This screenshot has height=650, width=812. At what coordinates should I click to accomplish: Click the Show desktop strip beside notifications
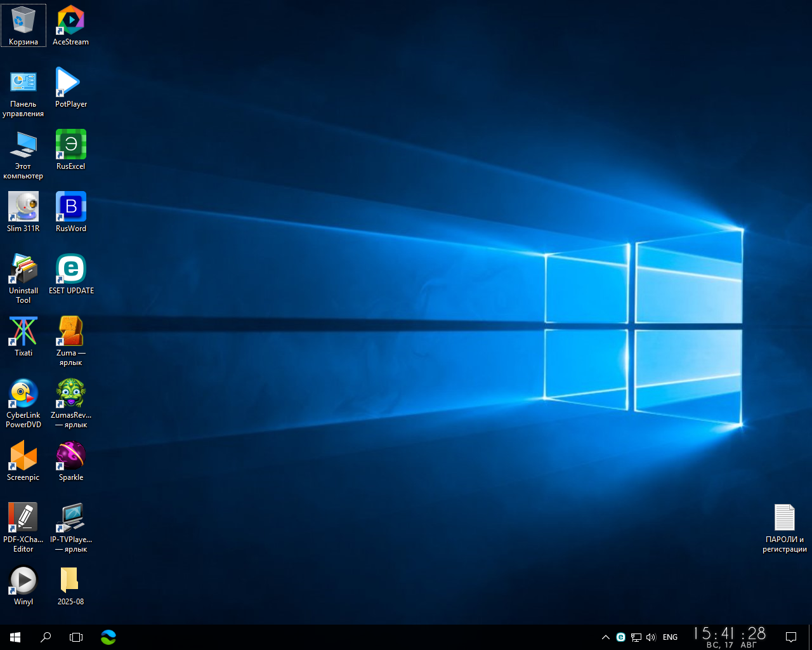pos(810,637)
